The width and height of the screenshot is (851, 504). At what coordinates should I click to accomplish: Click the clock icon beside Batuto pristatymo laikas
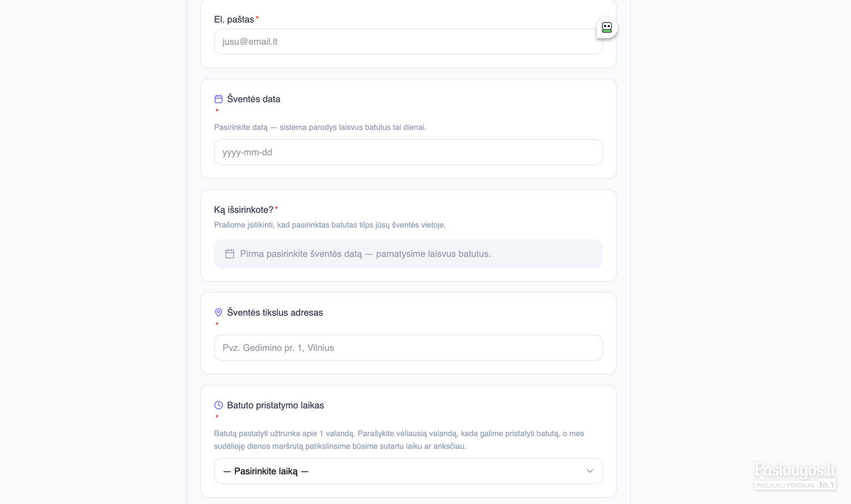pos(219,405)
